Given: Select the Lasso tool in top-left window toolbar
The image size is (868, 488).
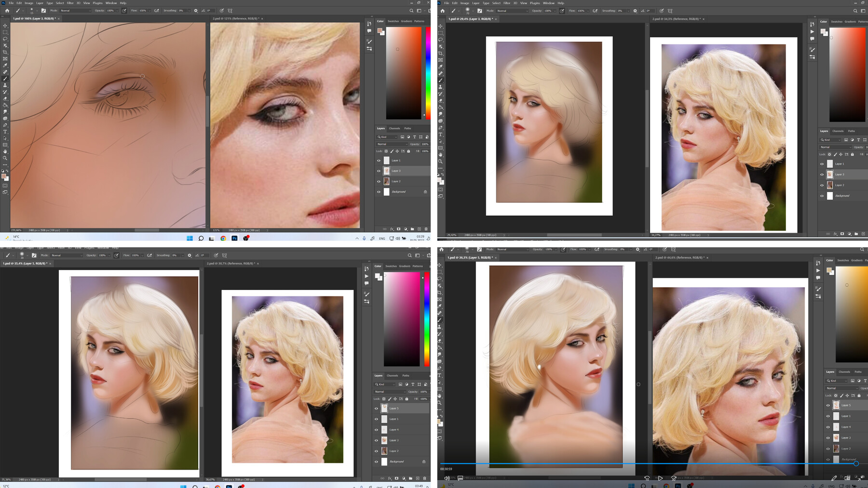Looking at the screenshot, I should [x=5, y=39].
